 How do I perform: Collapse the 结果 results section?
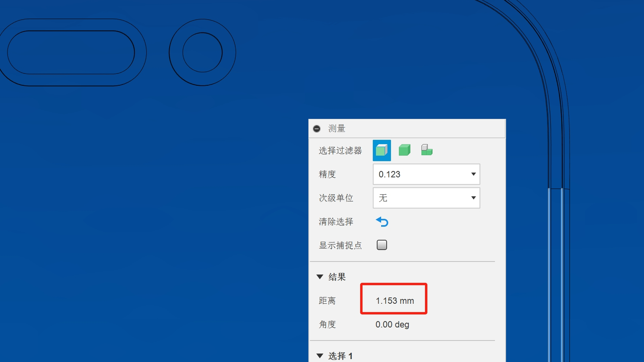click(320, 277)
